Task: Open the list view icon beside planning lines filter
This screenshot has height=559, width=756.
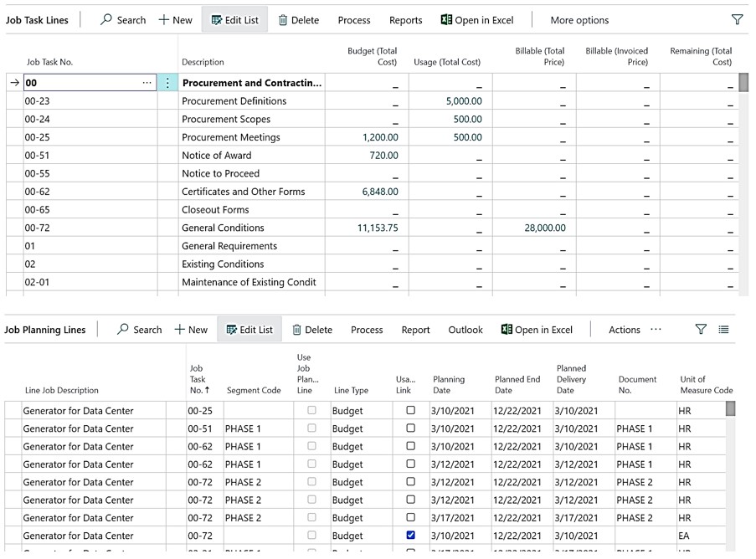Action: click(x=724, y=330)
